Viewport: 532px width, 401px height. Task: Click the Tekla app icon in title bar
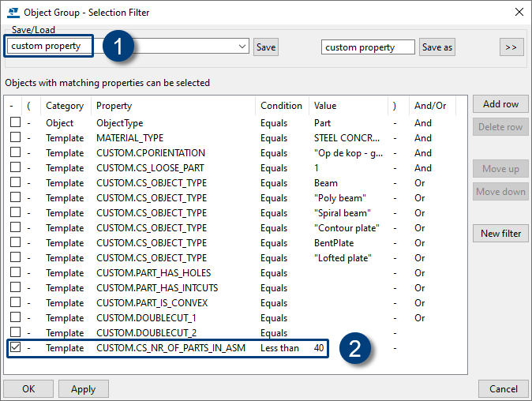12,12
